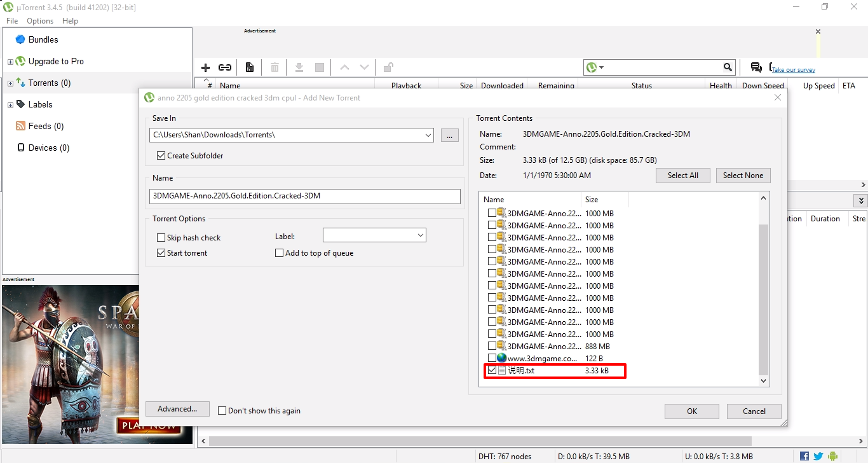Uncheck the 说明.txt file checkbox
868x463 pixels.
pyautogui.click(x=492, y=370)
